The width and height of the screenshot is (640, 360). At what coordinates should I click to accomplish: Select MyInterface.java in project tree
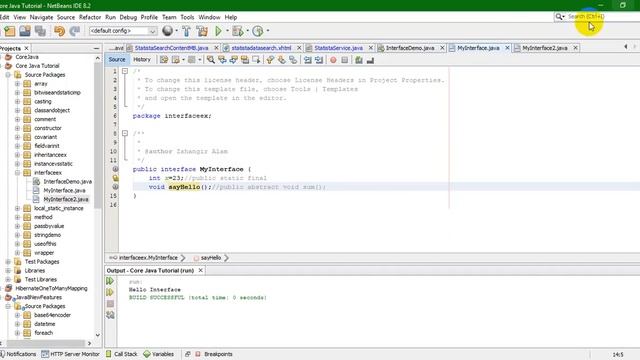64,191
